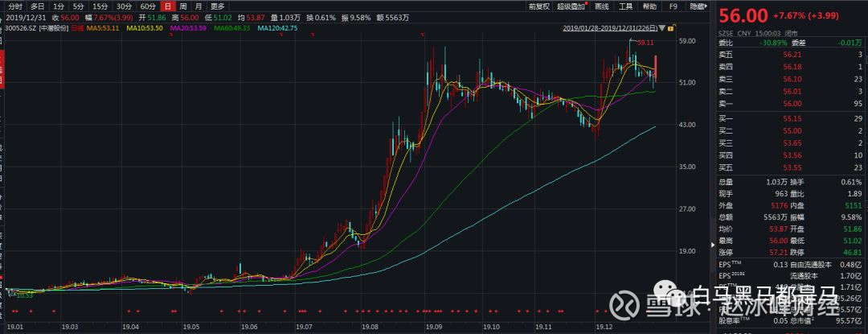Click the 10.53 low price marker
This screenshot has width=868, height=334.
click(24, 296)
